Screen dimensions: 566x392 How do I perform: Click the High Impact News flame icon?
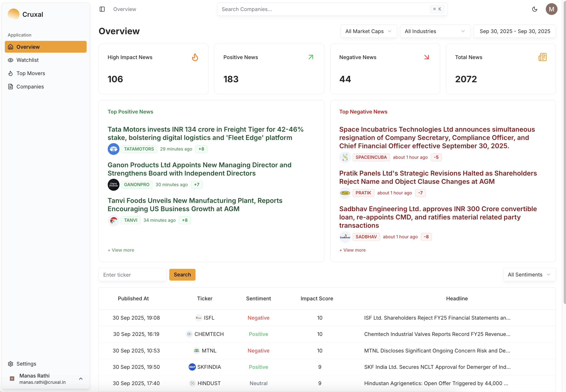pyautogui.click(x=195, y=57)
